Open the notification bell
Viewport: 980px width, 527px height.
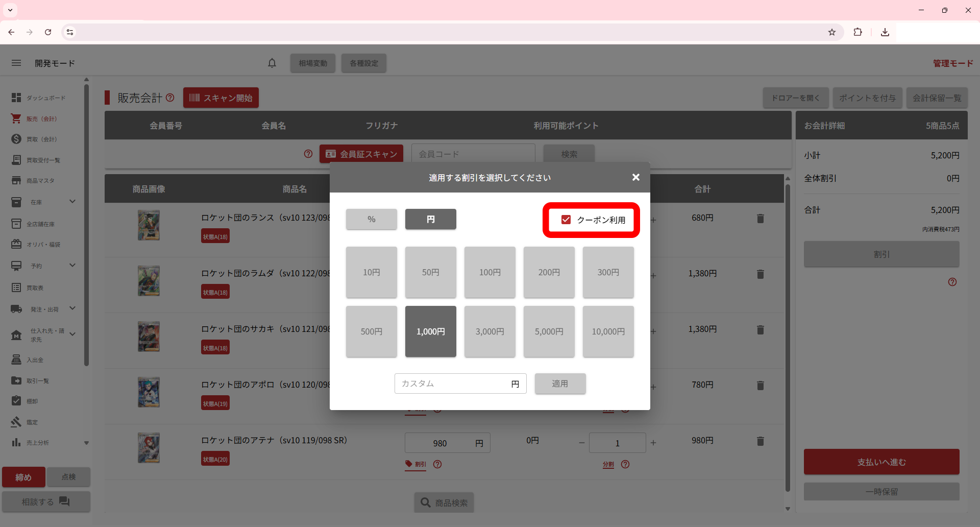272,63
